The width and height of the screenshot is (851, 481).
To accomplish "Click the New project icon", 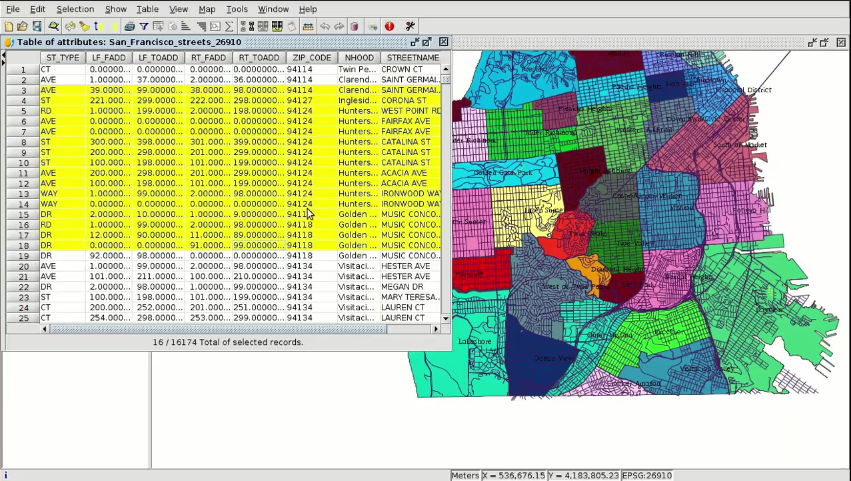I will [x=9, y=26].
